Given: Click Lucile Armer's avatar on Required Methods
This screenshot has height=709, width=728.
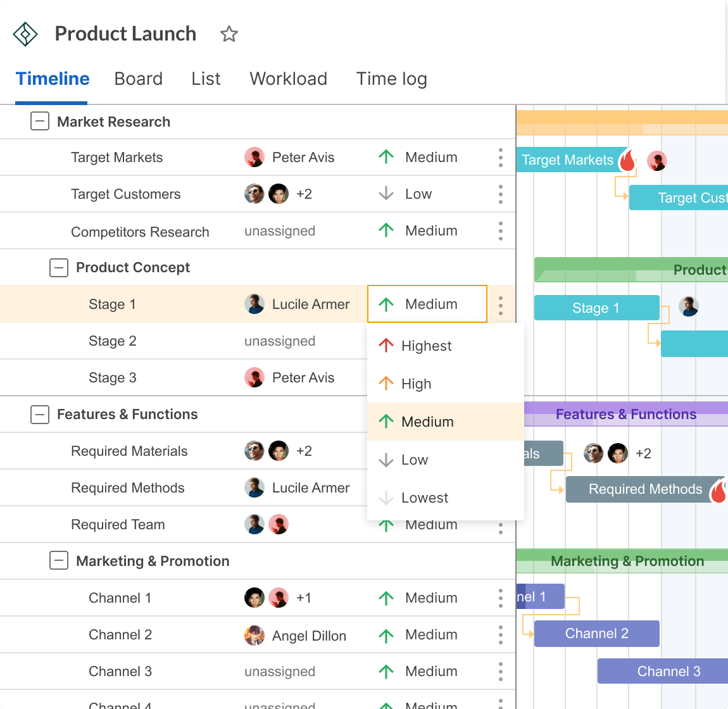Looking at the screenshot, I should point(254,488).
